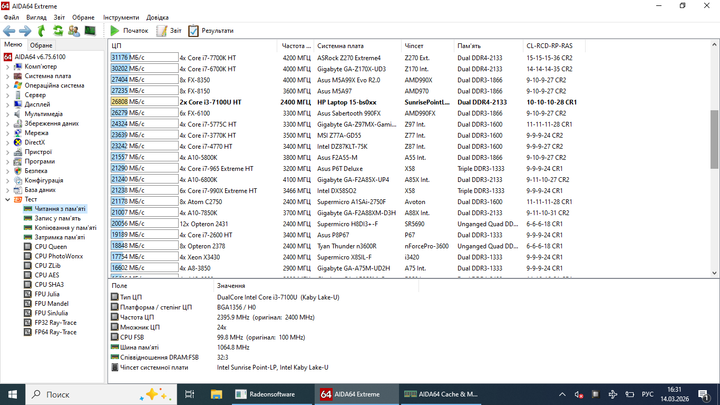Viewport: 720px width, 405px height.
Task: Open the Довідка menu
Action: [158, 17]
